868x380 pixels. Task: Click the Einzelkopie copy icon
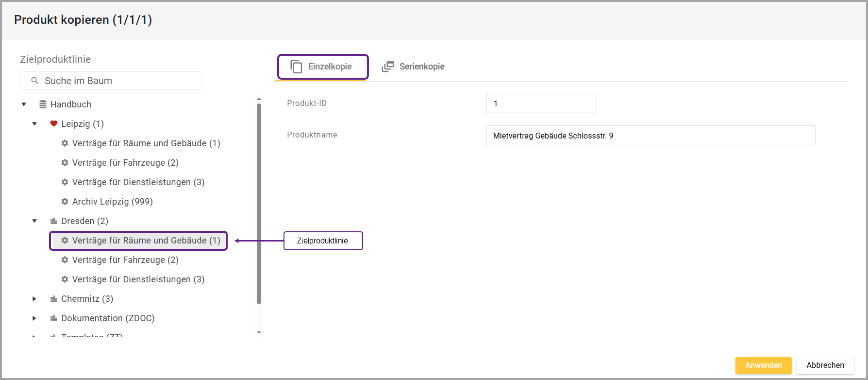coord(296,67)
